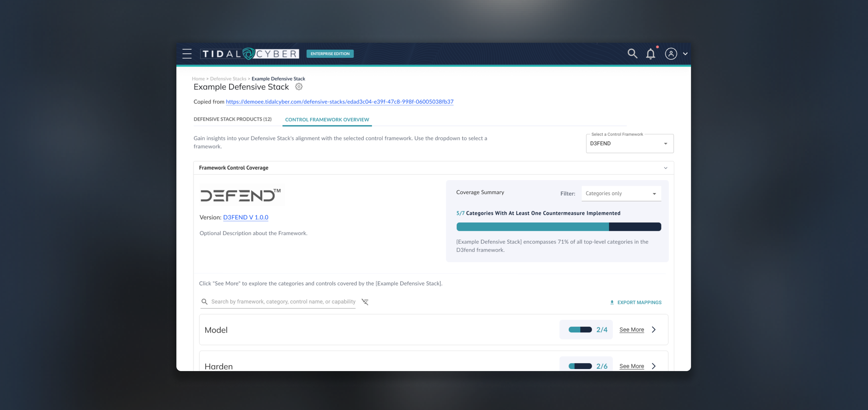Click the coverage summary progress bar
This screenshot has width=868, height=410.
[558, 227]
